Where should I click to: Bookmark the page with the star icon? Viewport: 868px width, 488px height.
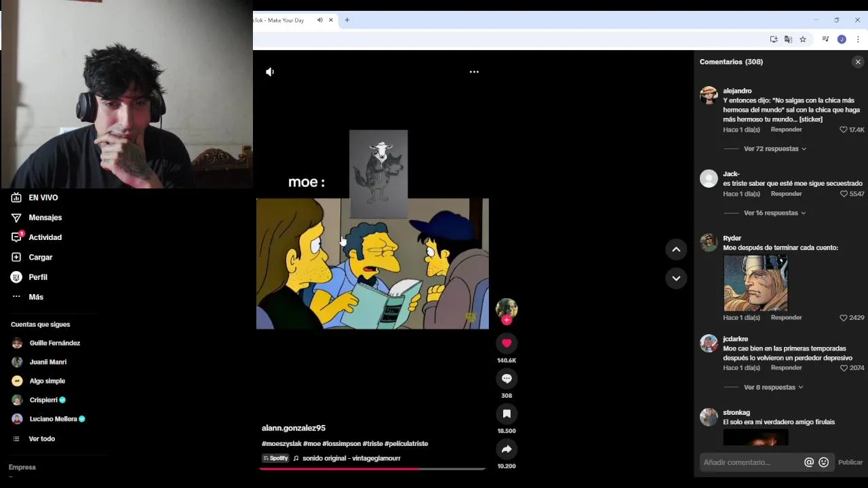803,39
